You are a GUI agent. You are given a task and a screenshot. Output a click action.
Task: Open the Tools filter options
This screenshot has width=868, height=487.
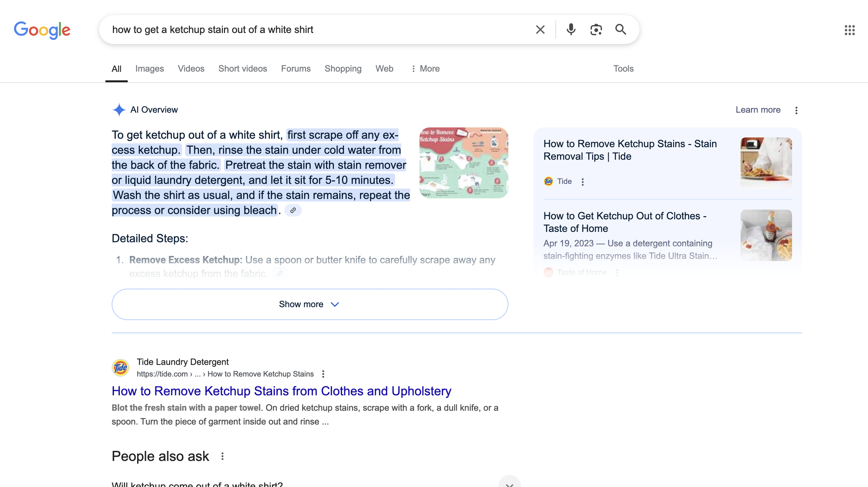(623, 69)
